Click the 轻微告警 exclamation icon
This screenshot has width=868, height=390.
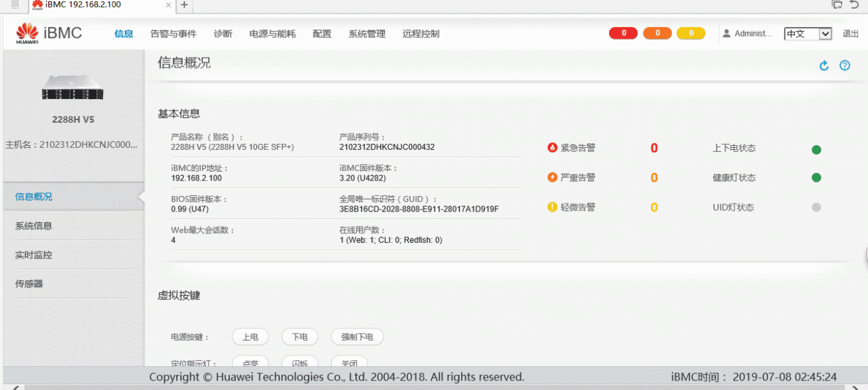click(x=553, y=208)
